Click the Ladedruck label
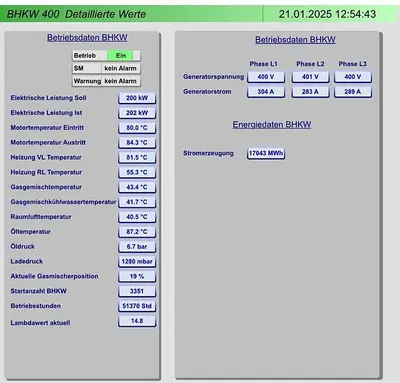This screenshot has height=383, width=400. [27, 261]
